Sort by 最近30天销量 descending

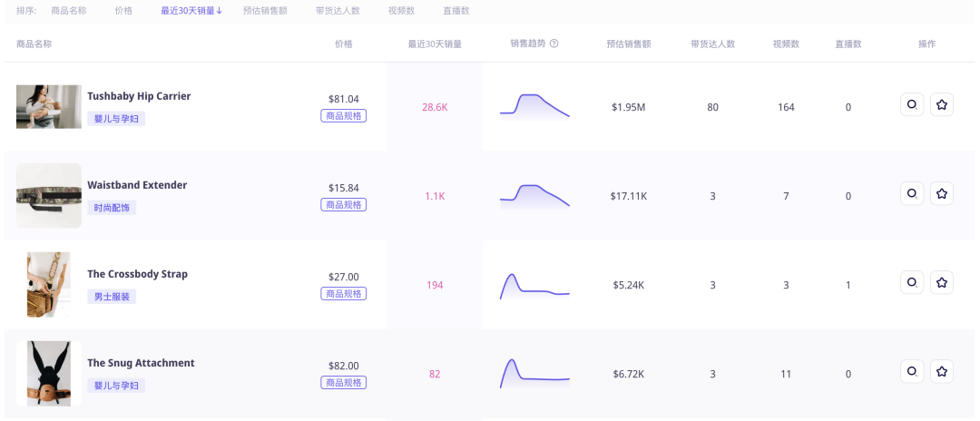tap(191, 11)
